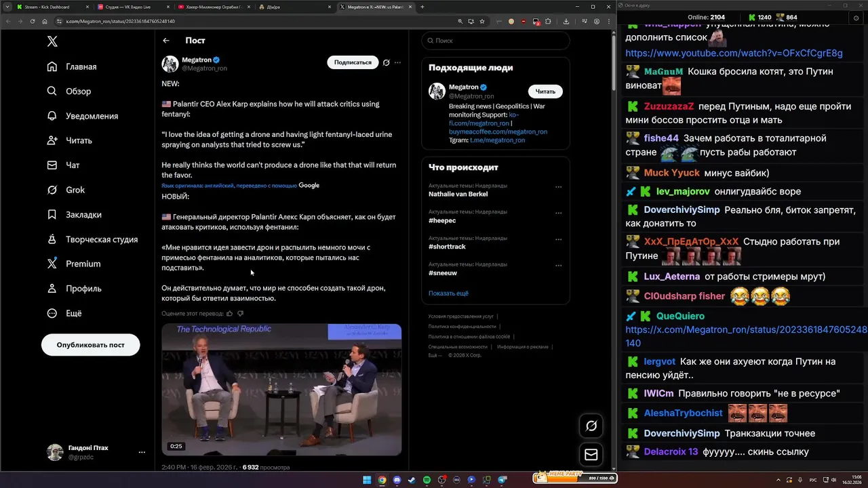Click username DoverchiviySimp in the Транзакции точнее message
Viewport: 868px width, 488px height.
coord(682,433)
